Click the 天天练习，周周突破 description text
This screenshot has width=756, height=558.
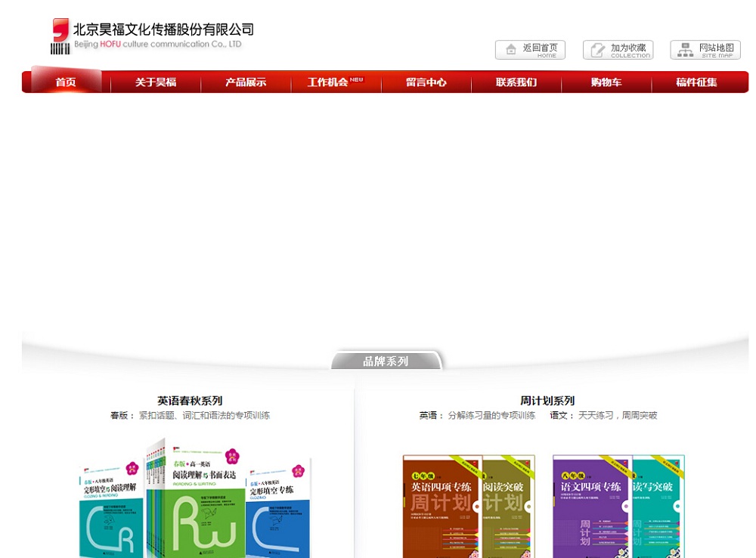[x=618, y=415]
